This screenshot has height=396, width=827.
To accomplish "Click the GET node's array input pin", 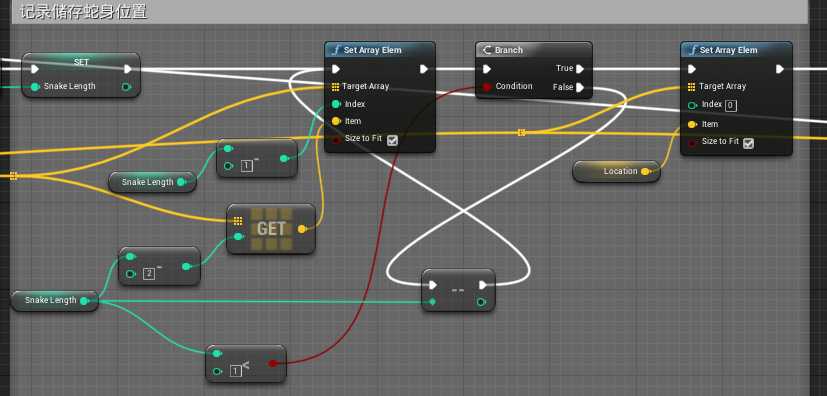I will (238, 221).
